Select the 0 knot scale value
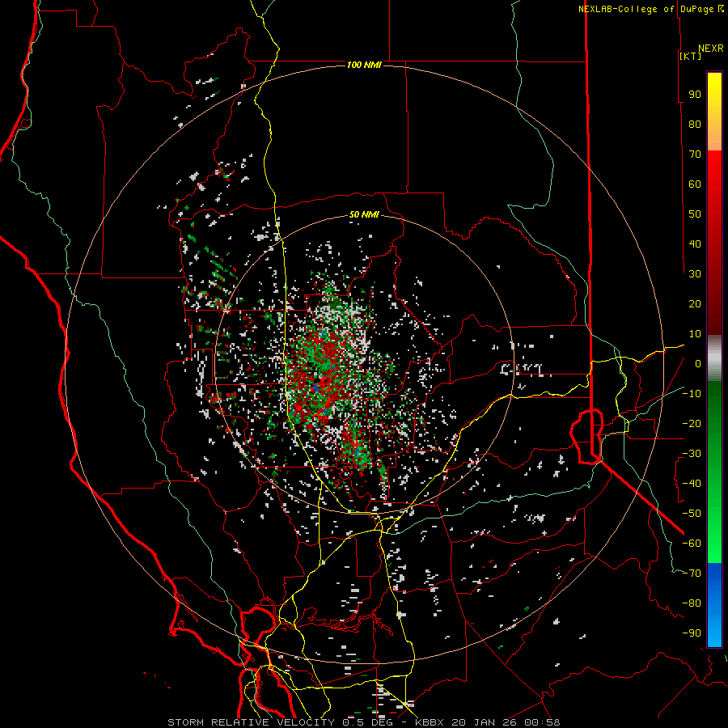Image resolution: width=728 pixels, height=728 pixels. pyautogui.click(x=698, y=363)
